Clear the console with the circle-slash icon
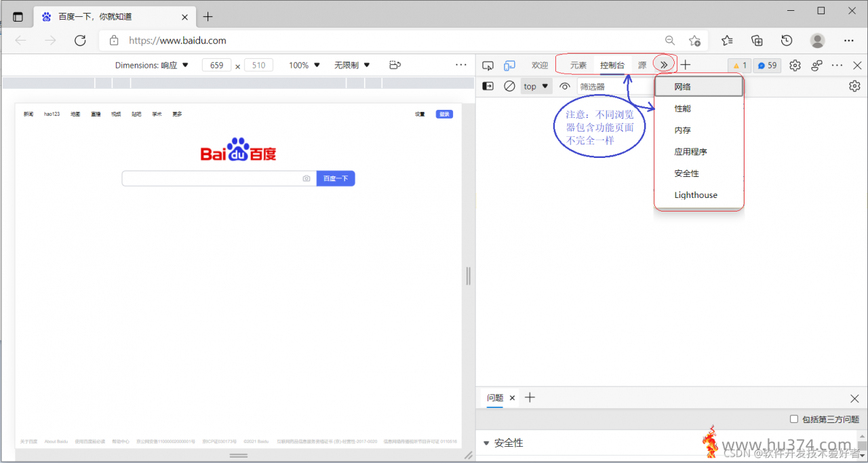 (509, 86)
